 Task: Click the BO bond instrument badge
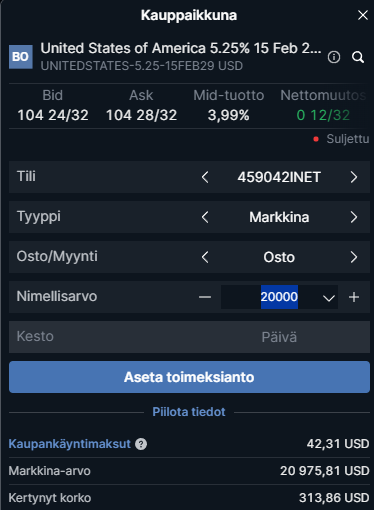point(21,57)
